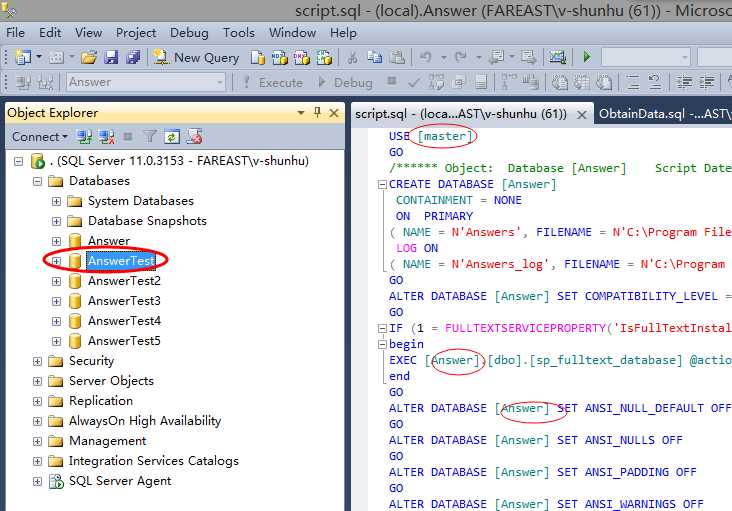Open the View menu
Viewport: 732px width, 511px height.
click(89, 33)
